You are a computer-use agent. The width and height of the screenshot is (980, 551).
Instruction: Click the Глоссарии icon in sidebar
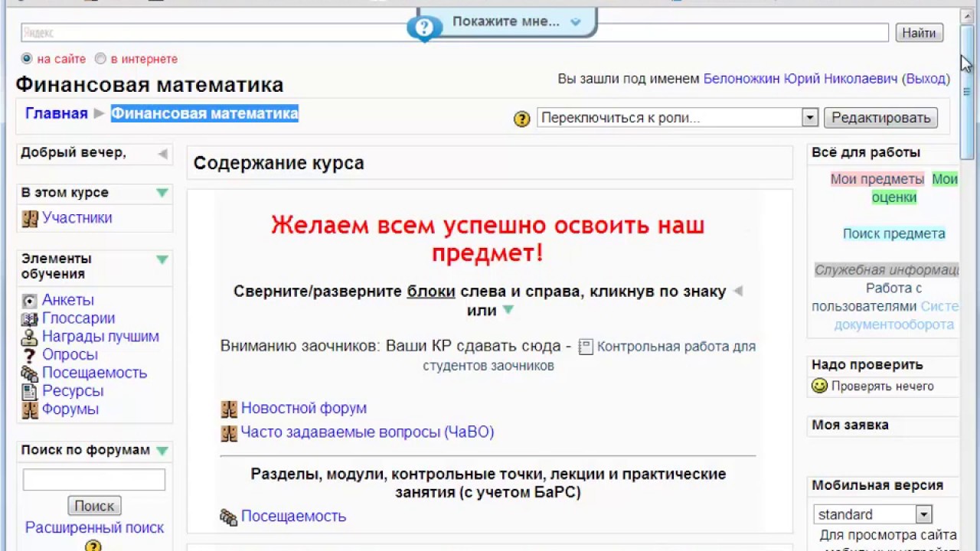pos(30,319)
